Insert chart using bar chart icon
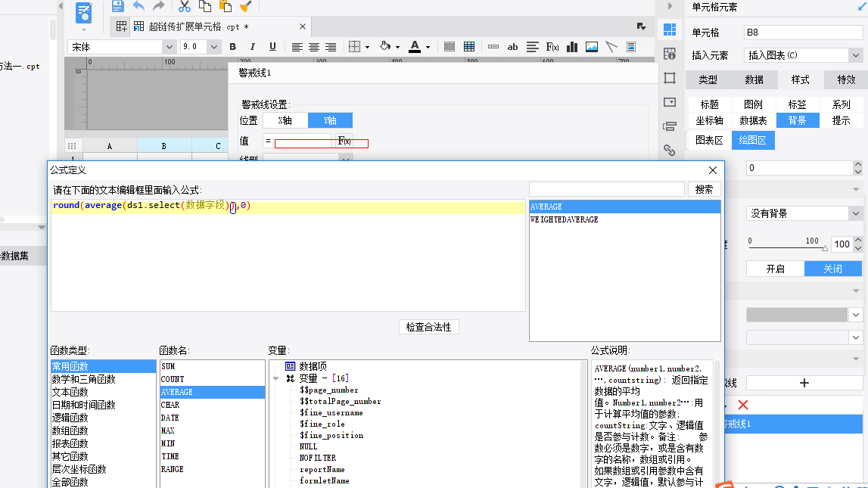Image resolution: width=868 pixels, height=488 pixels. click(572, 47)
